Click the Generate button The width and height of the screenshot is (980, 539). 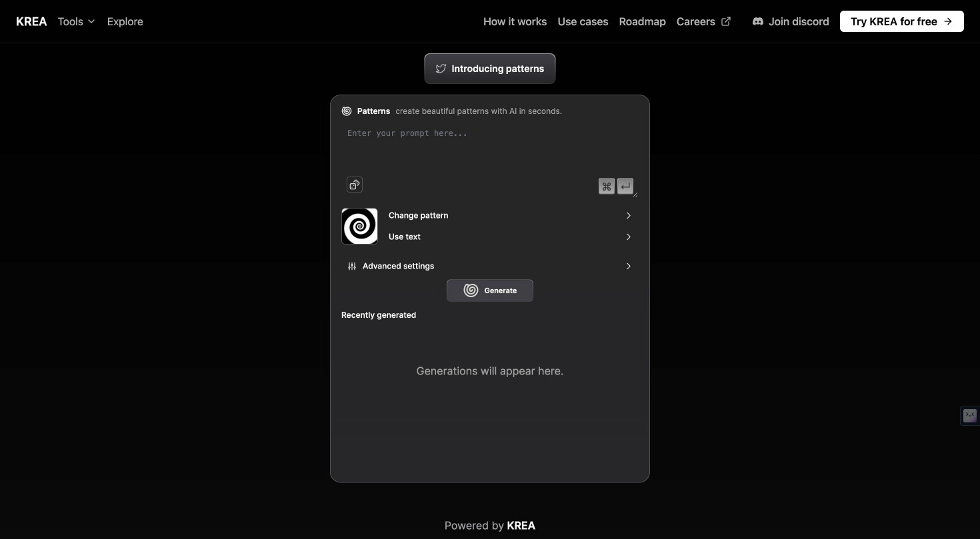tap(490, 290)
